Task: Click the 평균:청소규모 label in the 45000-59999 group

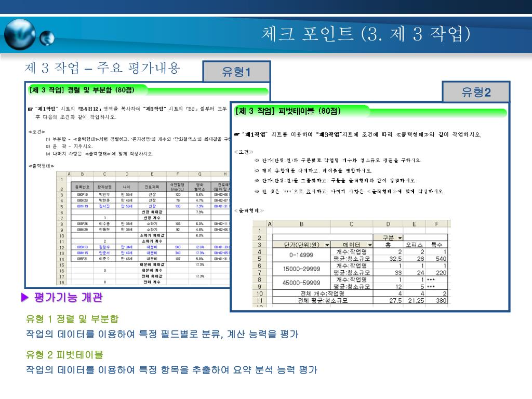Action: (352, 286)
